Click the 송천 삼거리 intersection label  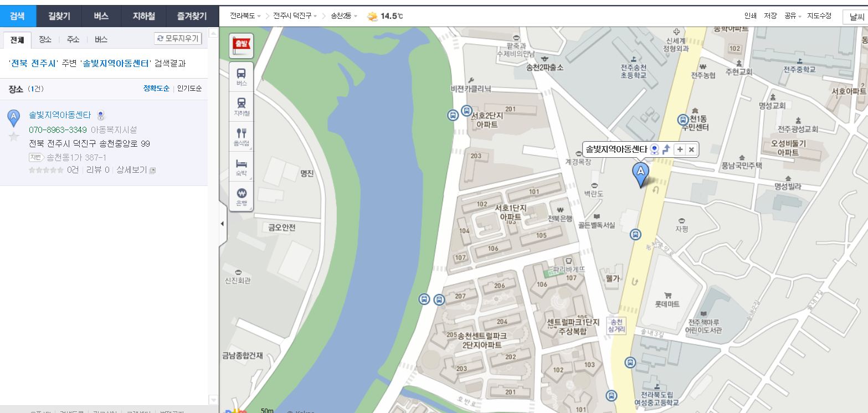[616, 326]
